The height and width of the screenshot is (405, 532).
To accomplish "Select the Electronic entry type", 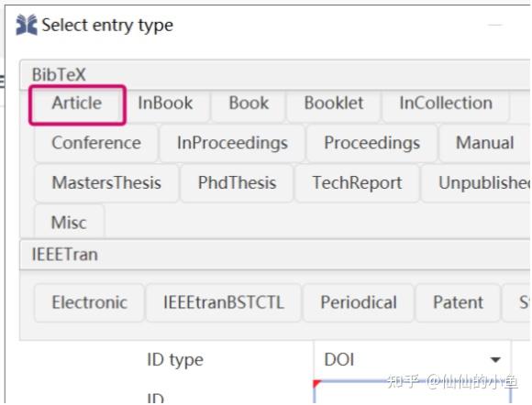I will point(90,302).
